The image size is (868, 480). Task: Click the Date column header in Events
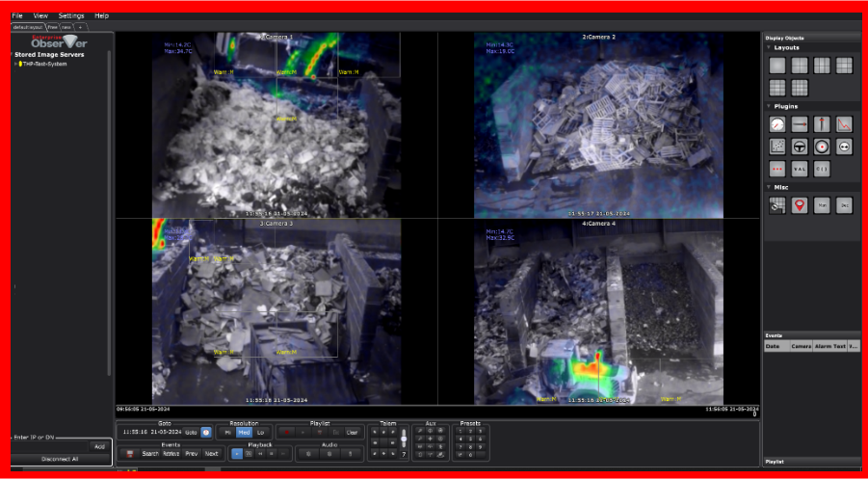coord(776,346)
